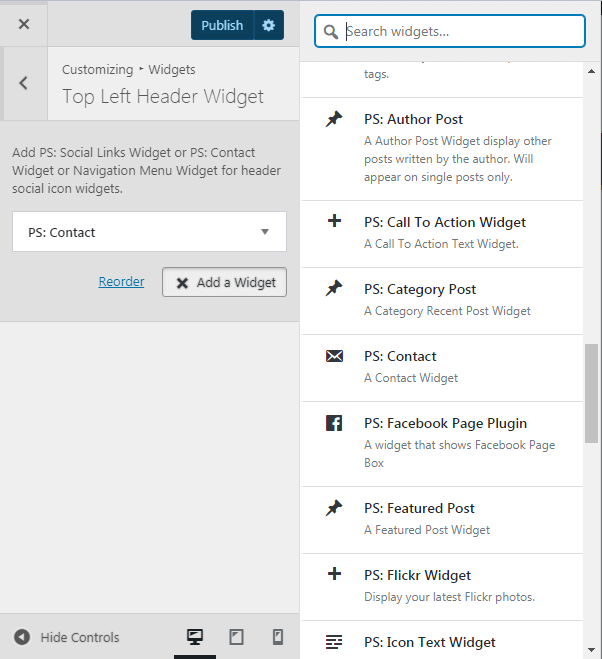Click the PS: Contact envelope icon
602x659 pixels.
pyautogui.click(x=334, y=356)
